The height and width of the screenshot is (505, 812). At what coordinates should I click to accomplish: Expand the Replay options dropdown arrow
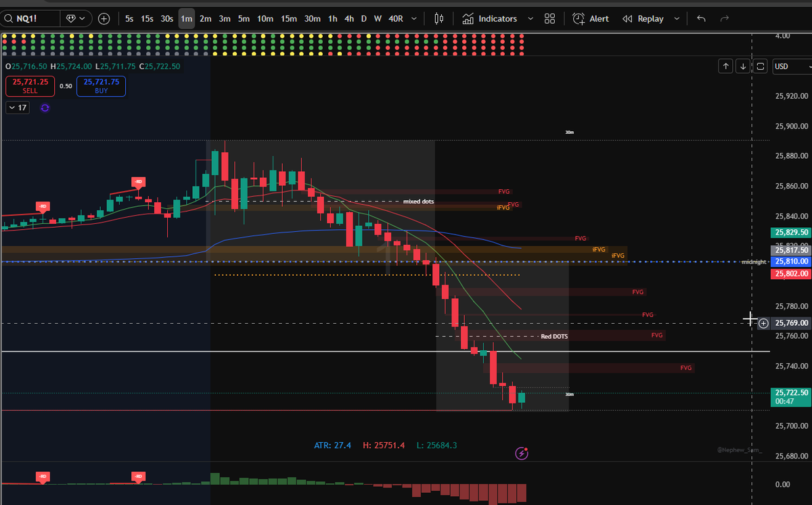tap(675, 19)
